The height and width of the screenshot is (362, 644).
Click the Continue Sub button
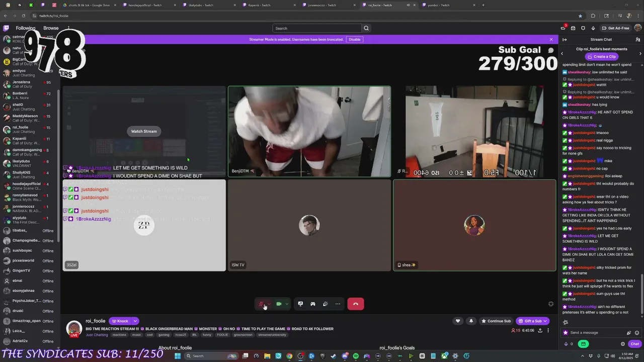pyautogui.click(x=496, y=321)
